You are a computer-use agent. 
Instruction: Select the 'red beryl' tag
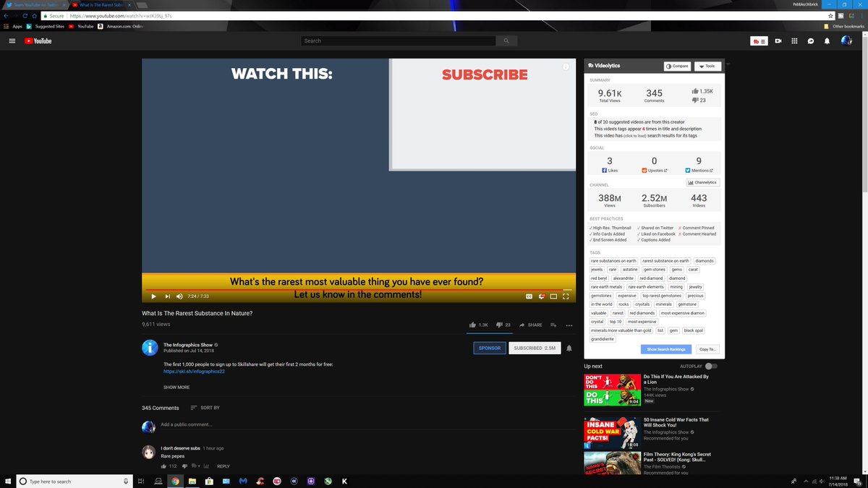[x=599, y=278]
